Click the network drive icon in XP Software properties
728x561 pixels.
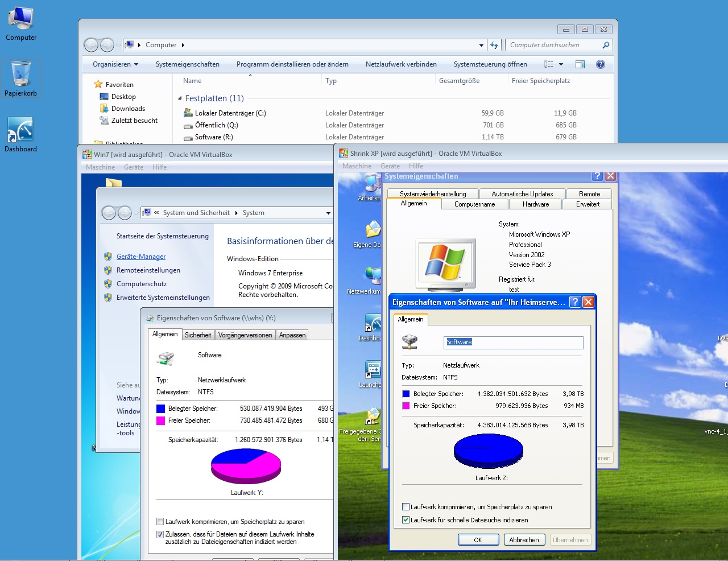coord(409,341)
